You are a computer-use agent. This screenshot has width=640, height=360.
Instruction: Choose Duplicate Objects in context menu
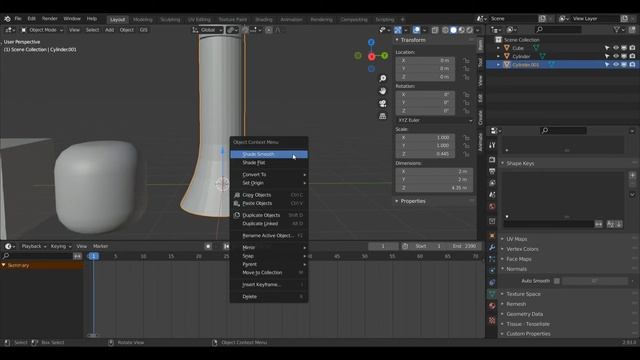[269, 215]
